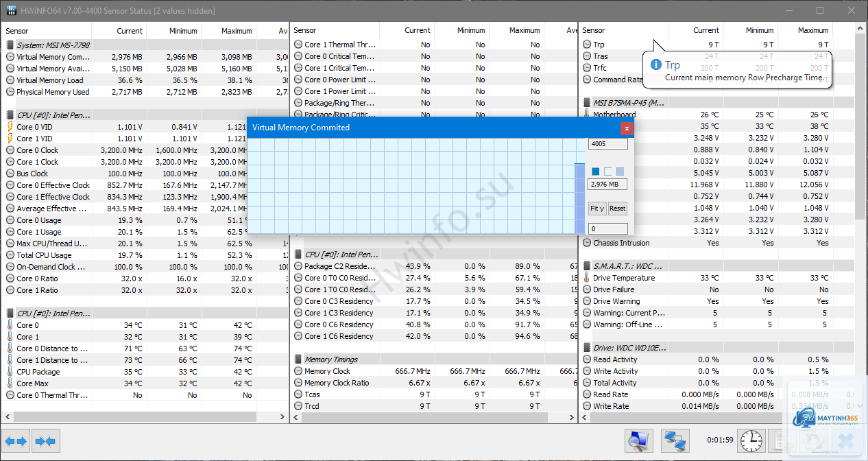The image size is (868, 461).
Task: Click the 2,976 MB current value field
Action: (607, 185)
